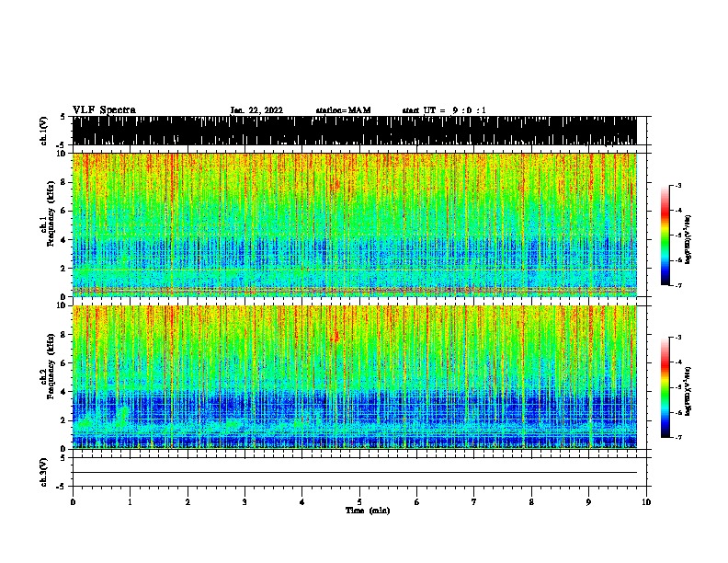Click time axis tick label "5"
The height and width of the screenshot is (563, 728).
click(359, 502)
